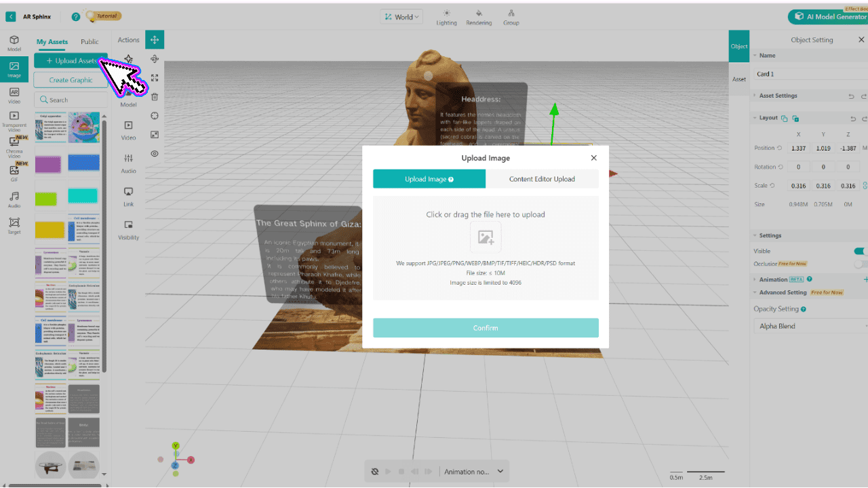Switch to the Content Editor Upload tab
The width and height of the screenshot is (868, 488).
point(542,179)
